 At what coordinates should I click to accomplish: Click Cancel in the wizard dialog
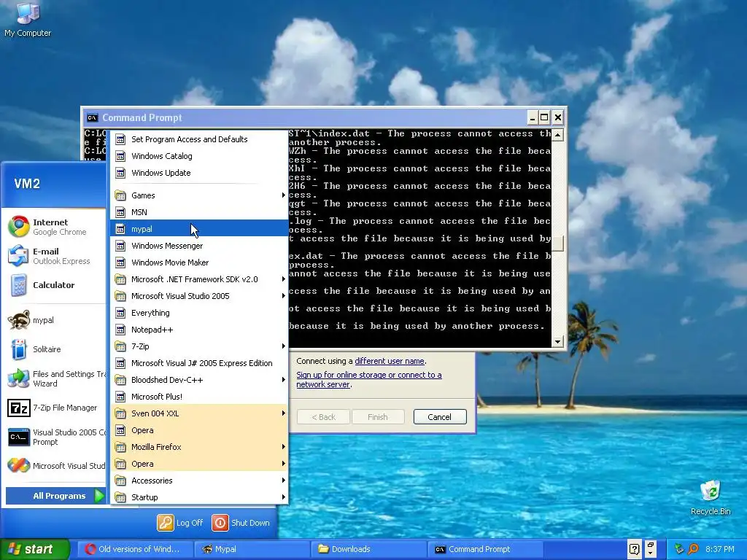click(x=440, y=416)
